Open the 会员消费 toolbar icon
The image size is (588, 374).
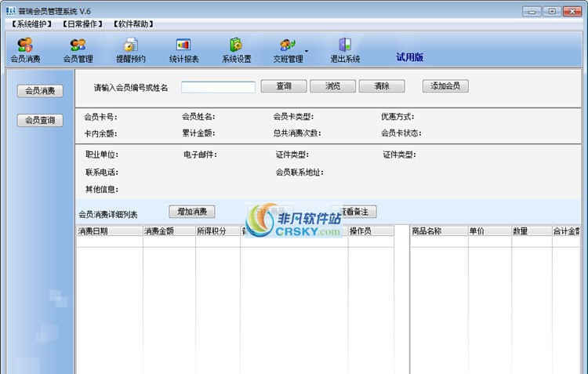pos(25,50)
